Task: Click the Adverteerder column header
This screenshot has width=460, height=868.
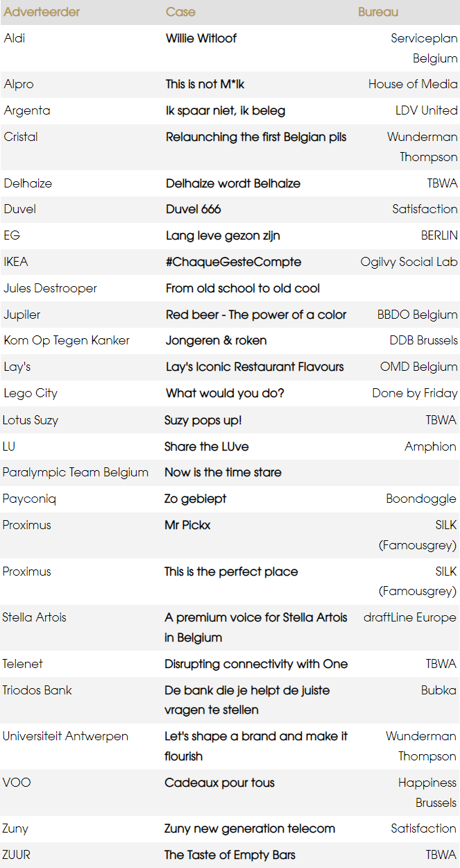Action: [42, 12]
